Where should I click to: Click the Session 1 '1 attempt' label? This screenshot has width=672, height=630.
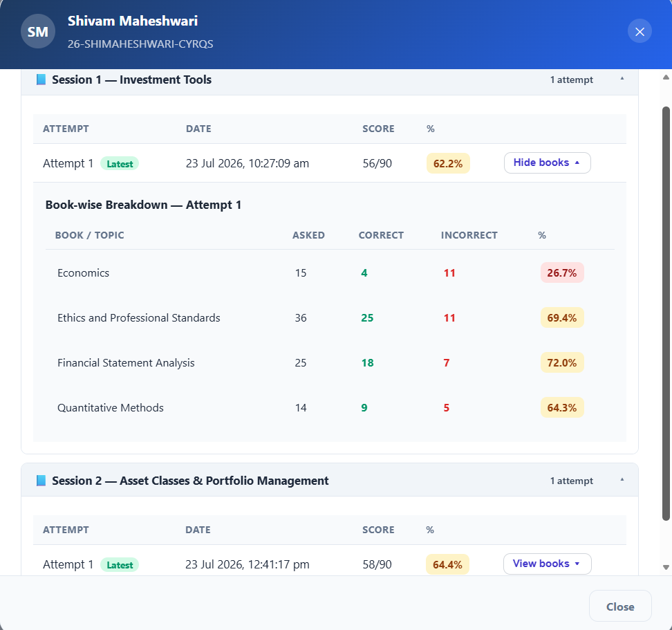click(572, 80)
